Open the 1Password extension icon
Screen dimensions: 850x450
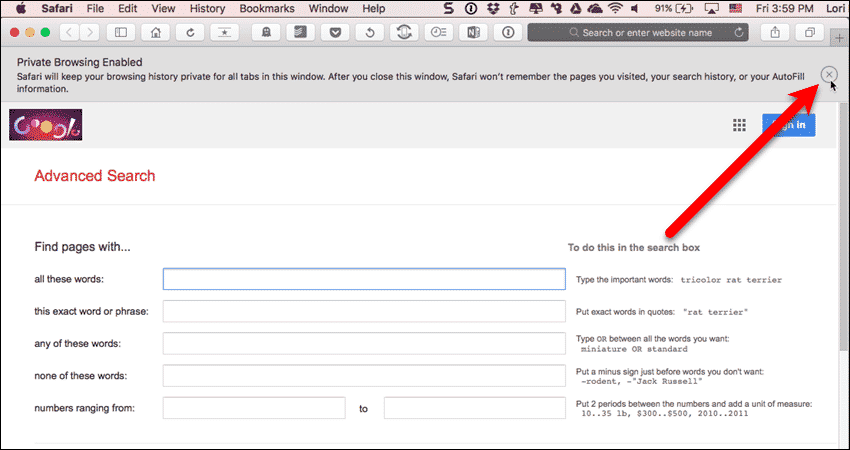click(508, 32)
